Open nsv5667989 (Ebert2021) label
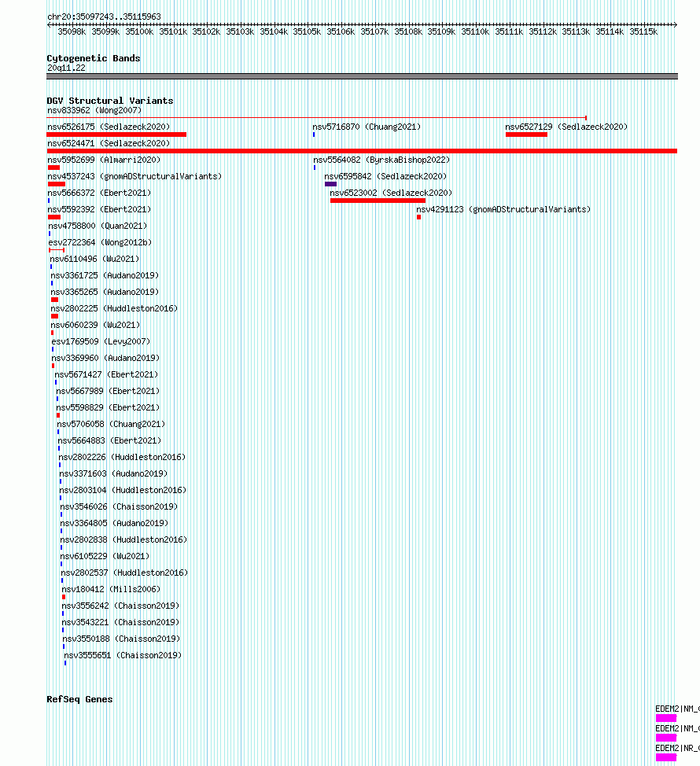The height and width of the screenshot is (766, 700). point(108,392)
